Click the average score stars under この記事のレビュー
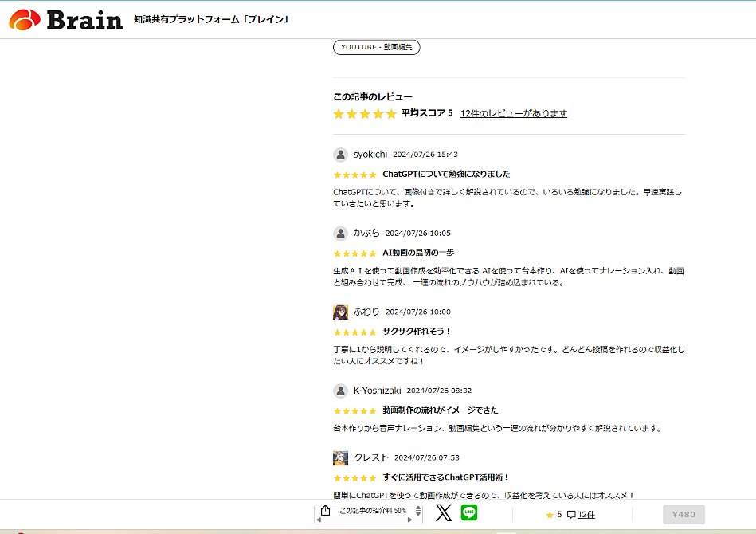This screenshot has width=756, height=534. point(365,114)
